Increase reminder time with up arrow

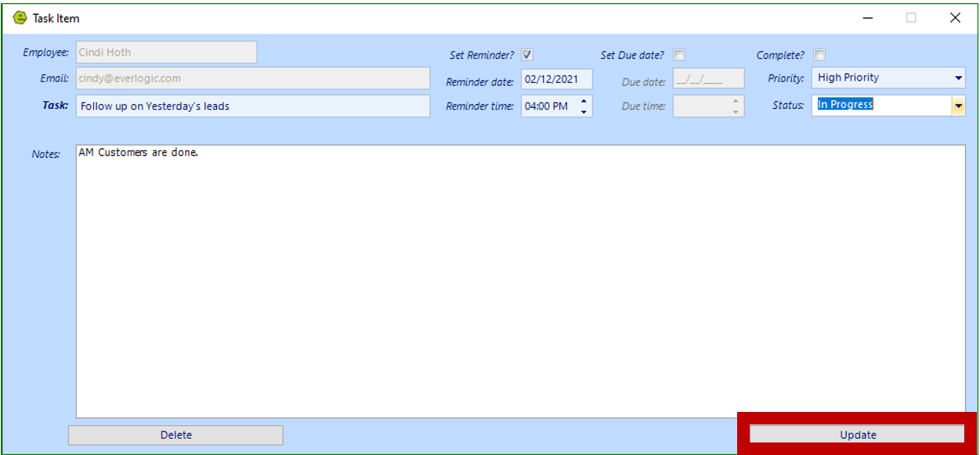point(583,100)
